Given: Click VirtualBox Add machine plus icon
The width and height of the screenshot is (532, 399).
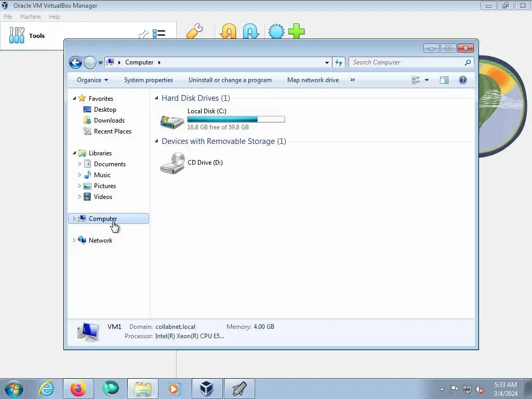Looking at the screenshot, I should 296,31.
